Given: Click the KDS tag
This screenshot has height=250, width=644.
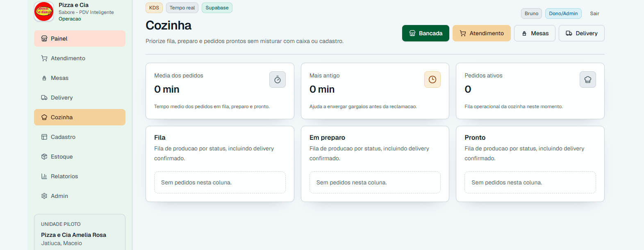Looking at the screenshot, I should coord(154,8).
